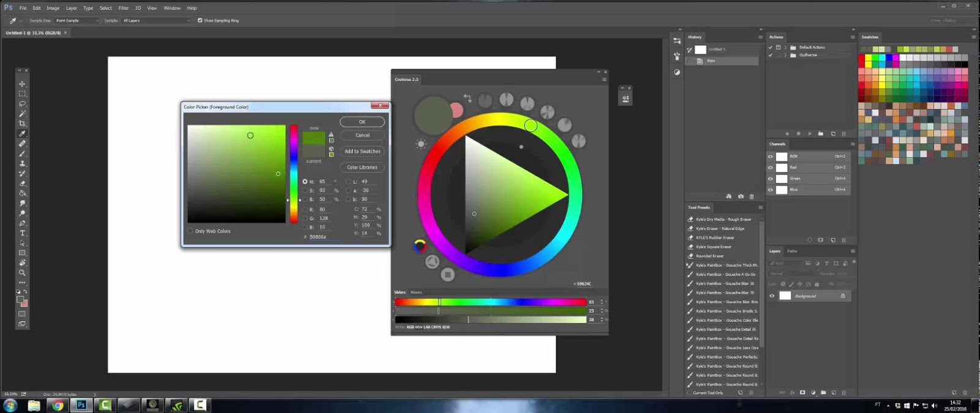Hide the Red channel
This screenshot has height=413, width=980.
tap(771, 168)
